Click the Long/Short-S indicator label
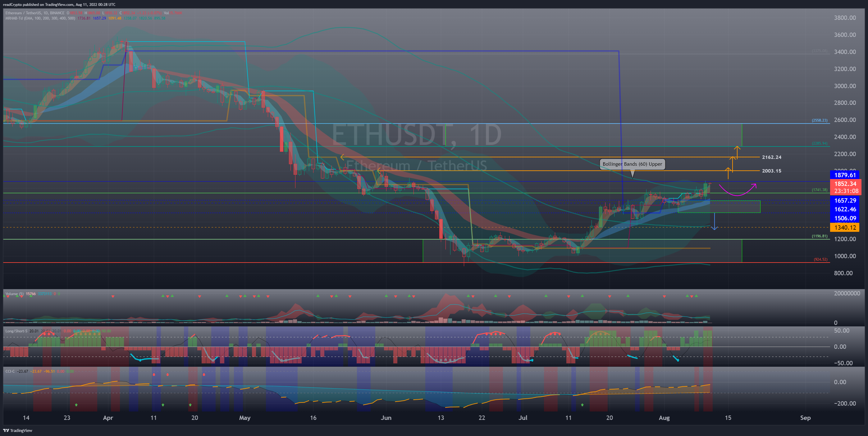Screen dimensions: 868x436 tap(16, 331)
